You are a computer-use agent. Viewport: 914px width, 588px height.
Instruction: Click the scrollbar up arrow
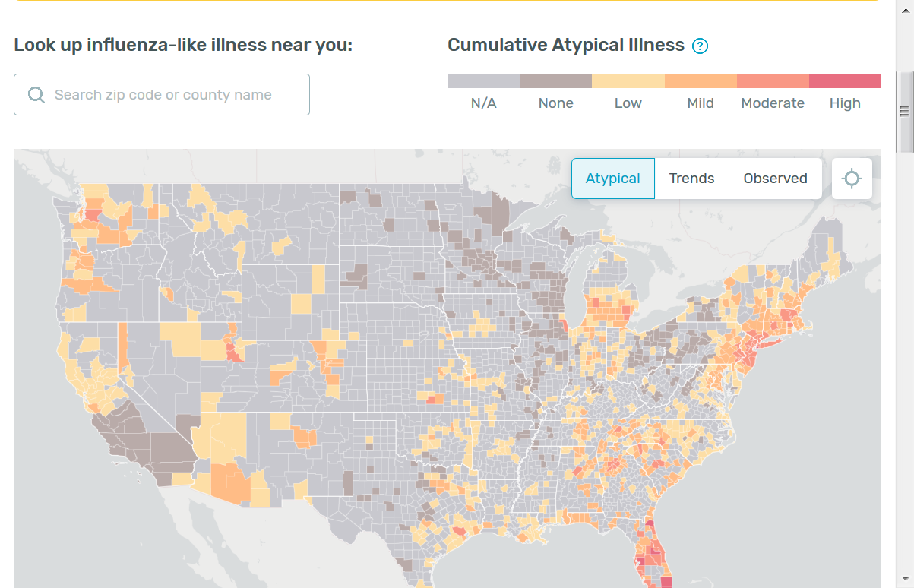pyautogui.click(x=904, y=9)
